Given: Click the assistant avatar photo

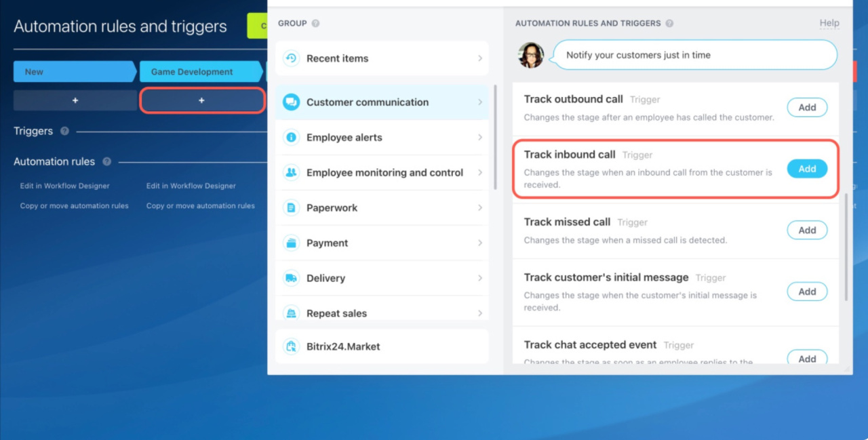Looking at the screenshot, I should click(x=531, y=56).
